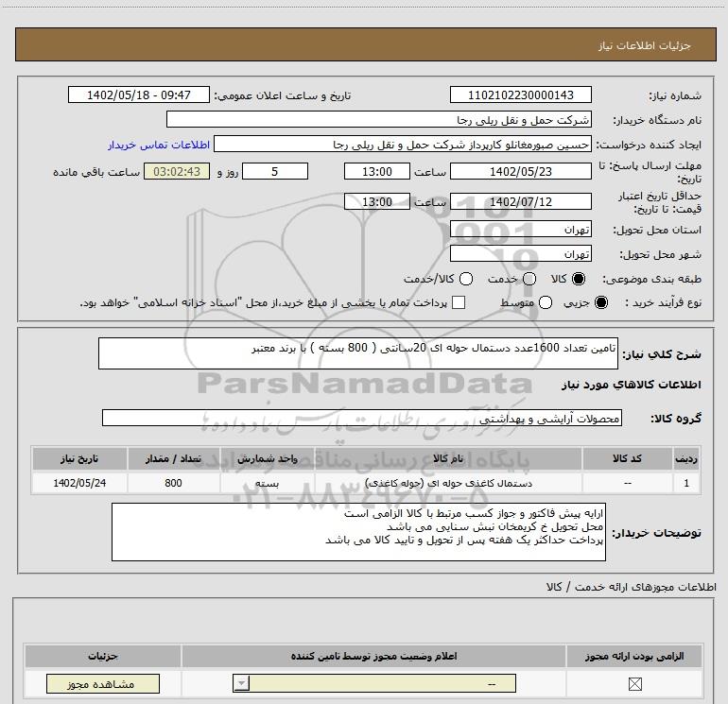Click the توضیحات خریدار text area
This screenshot has height=704, width=728.
[x=358, y=532]
